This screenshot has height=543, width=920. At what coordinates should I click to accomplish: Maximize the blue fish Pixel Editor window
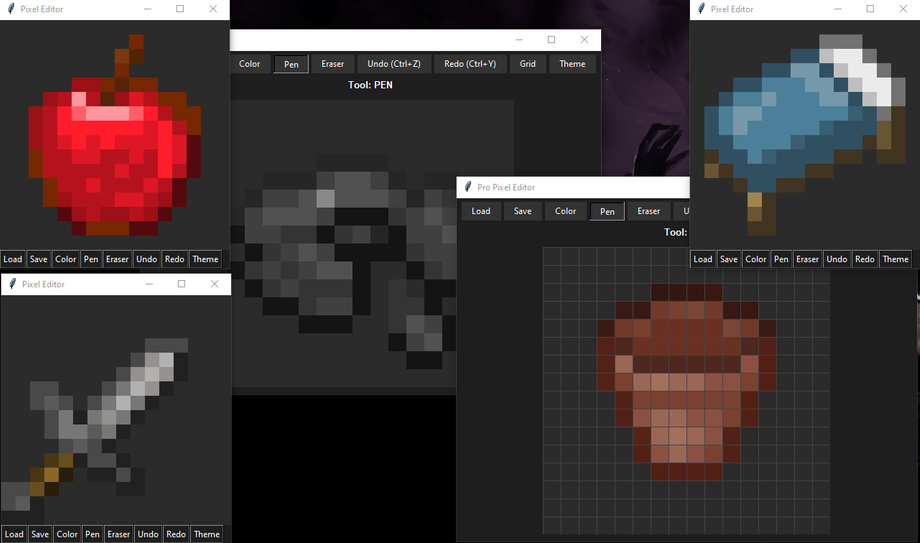pos(871,9)
